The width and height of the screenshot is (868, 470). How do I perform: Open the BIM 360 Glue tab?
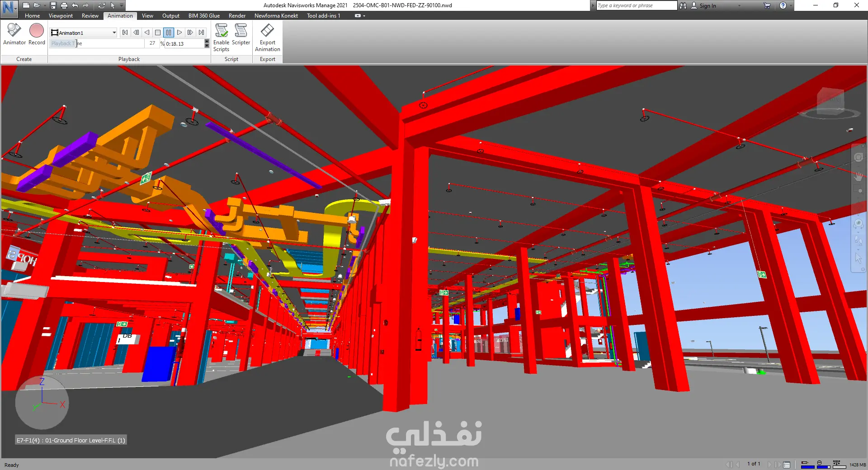pyautogui.click(x=204, y=16)
